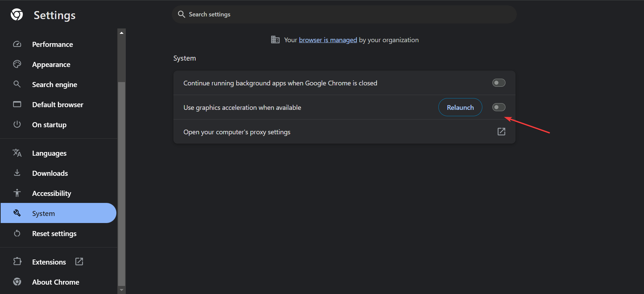Click the On startup power icon
Screen dimensions: 644x294
[x=17, y=124]
